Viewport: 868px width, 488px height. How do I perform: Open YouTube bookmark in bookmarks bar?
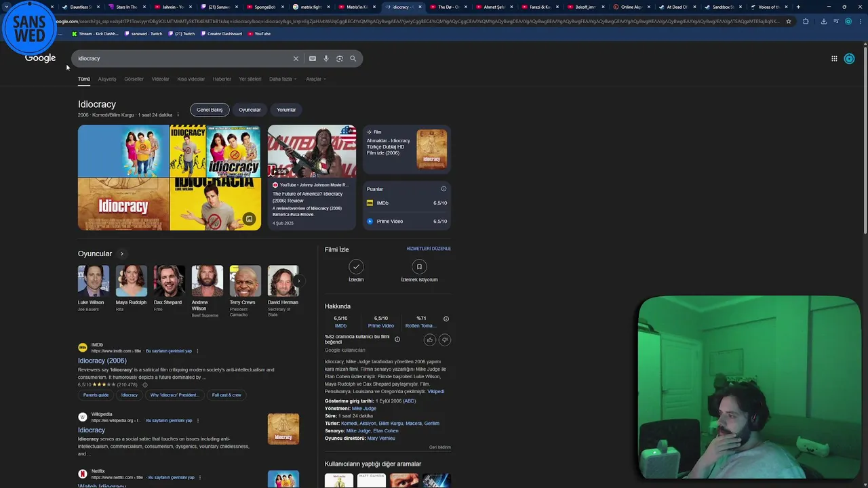coord(259,33)
